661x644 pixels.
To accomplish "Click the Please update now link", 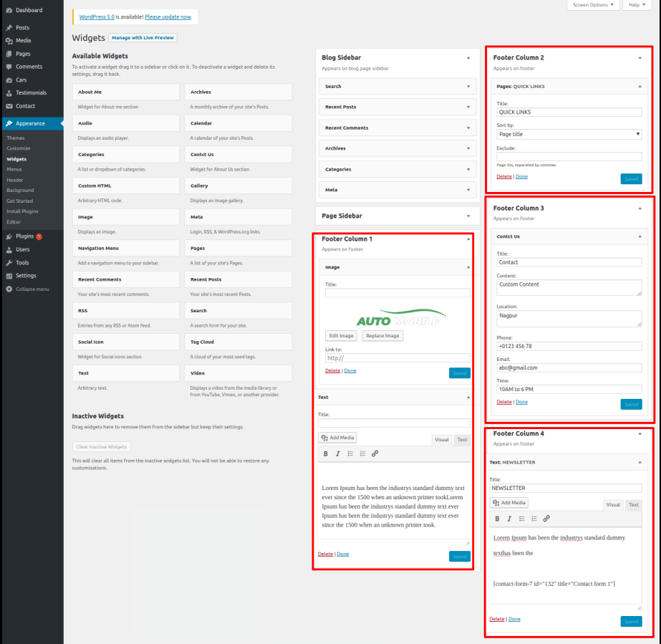I will (x=168, y=16).
